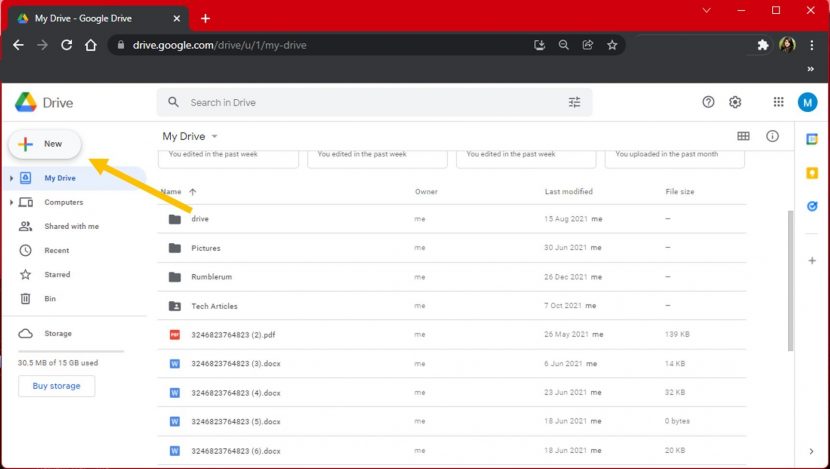Click the Tech Articles shared folder icon

[175, 306]
